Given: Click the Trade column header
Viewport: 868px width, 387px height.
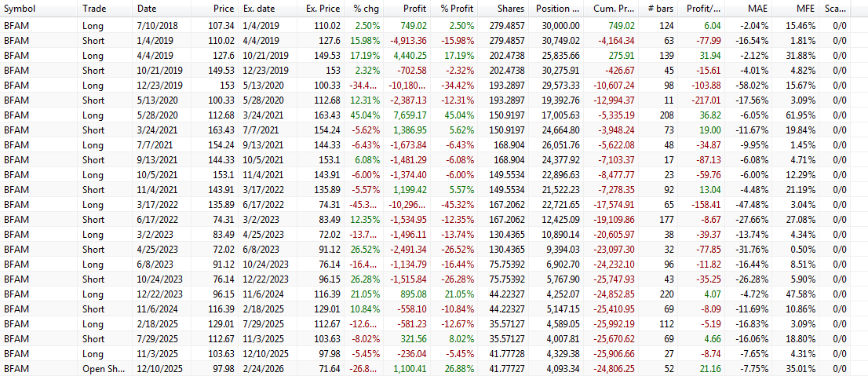Looking at the screenshot, I should 94,9.
